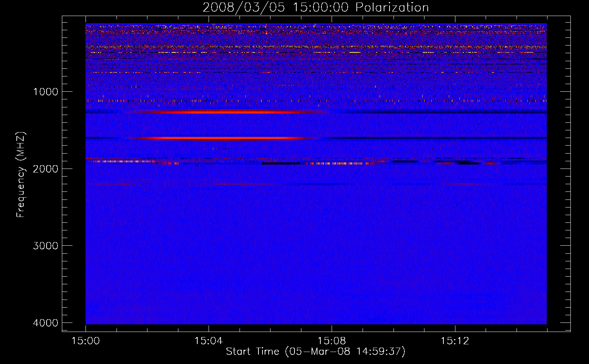The image size is (589, 364).
Task: Click the 15:12 time tick label
Action: [455, 341]
